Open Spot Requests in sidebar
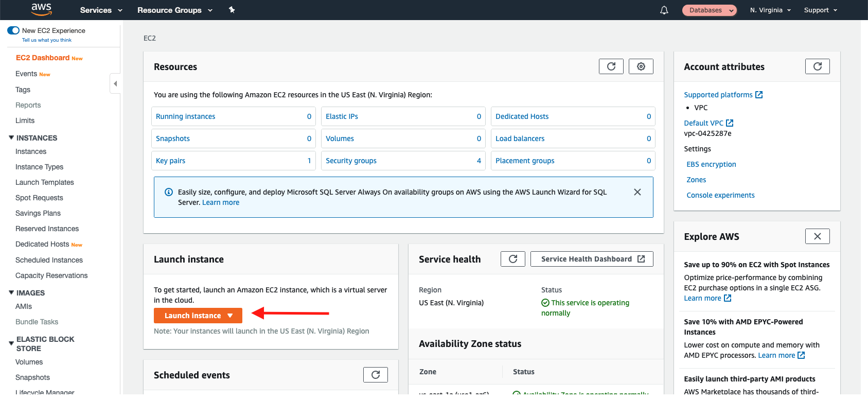Screen dimensions: 868x400 (39, 198)
